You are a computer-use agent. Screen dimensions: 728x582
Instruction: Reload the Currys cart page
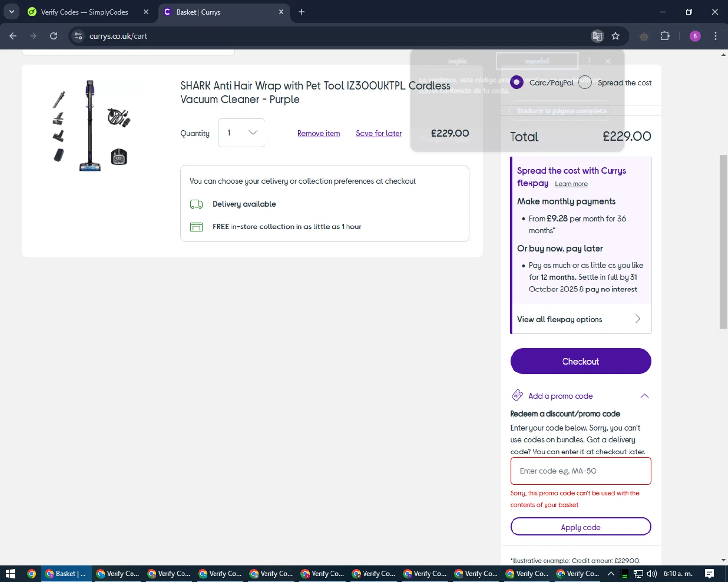click(x=54, y=36)
